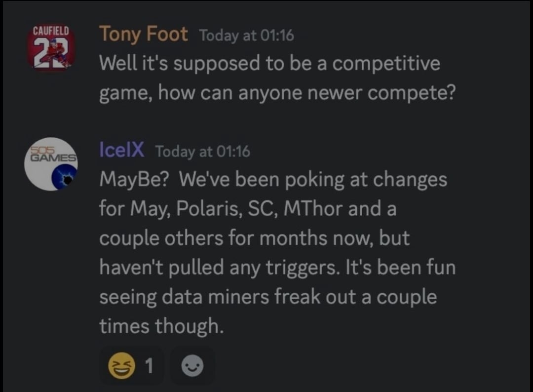533x392 pixels.
Task: Click the line "Well it's supposed to be a competitive"
Action: tap(269, 63)
